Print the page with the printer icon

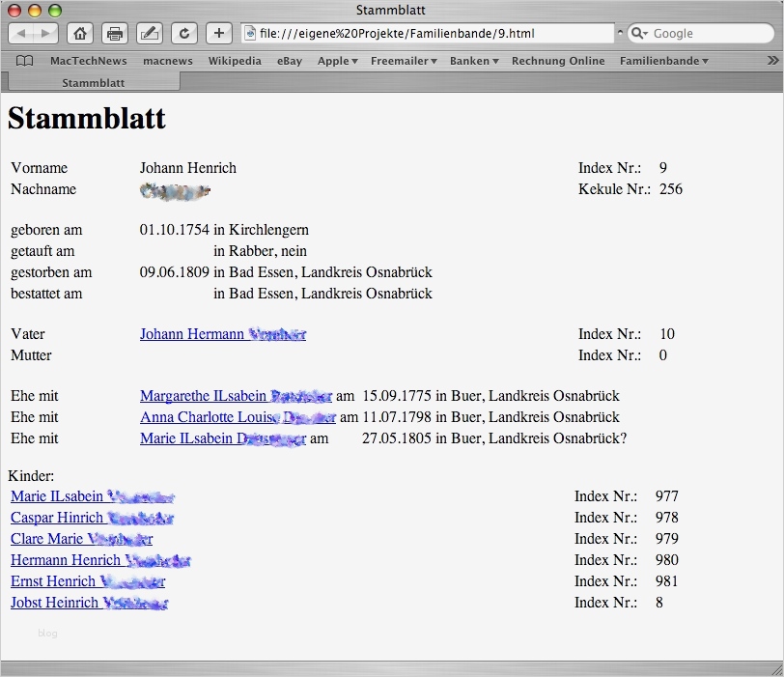(115, 34)
